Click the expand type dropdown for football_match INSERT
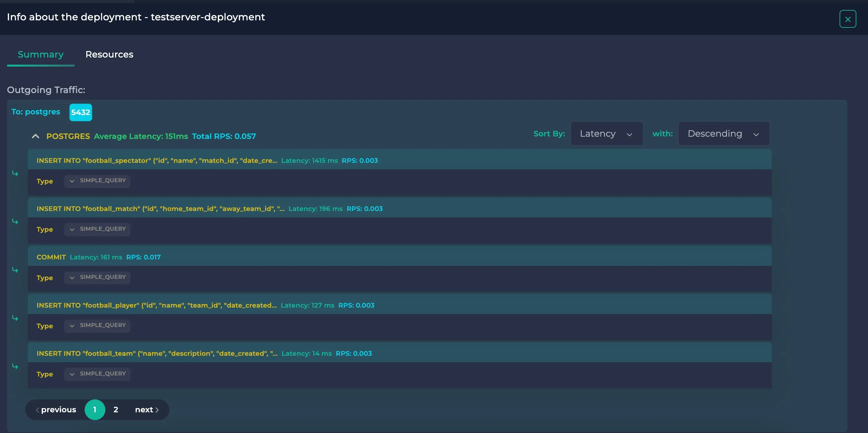This screenshot has width=868, height=433. tap(71, 229)
